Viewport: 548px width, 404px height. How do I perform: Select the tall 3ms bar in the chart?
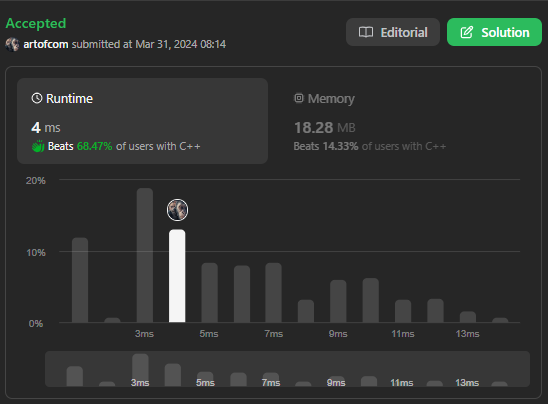[x=145, y=255]
